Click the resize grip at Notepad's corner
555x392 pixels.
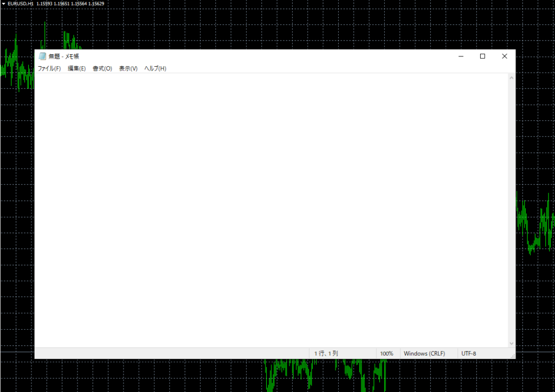pyautogui.click(x=512, y=356)
